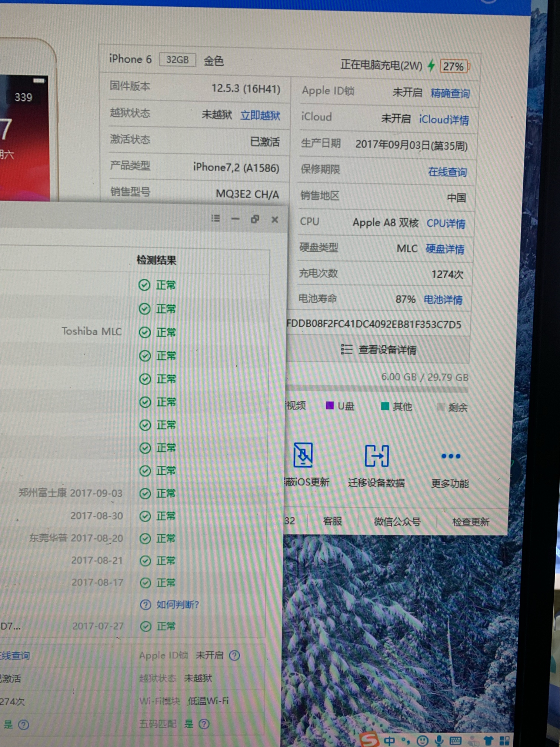This screenshot has width=560, height=747.
Task: Open Sogou soft keyboard icon
Action: click(x=455, y=741)
